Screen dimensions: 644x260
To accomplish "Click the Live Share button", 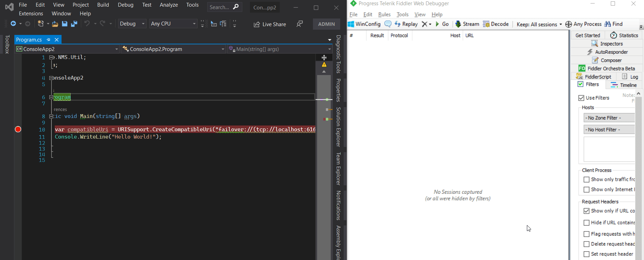I will click(x=270, y=24).
